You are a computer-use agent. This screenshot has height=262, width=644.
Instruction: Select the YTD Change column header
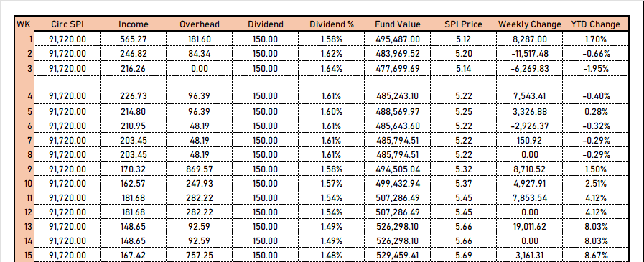point(595,24)
